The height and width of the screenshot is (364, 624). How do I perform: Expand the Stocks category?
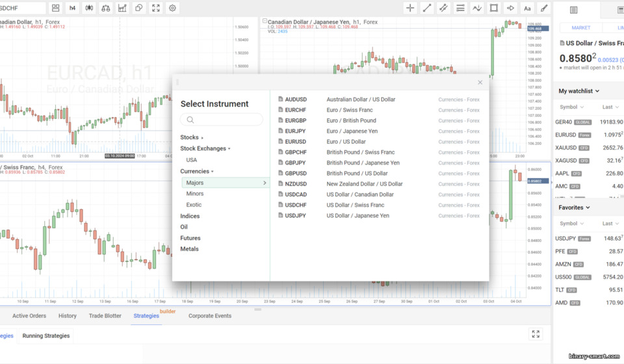191,137
